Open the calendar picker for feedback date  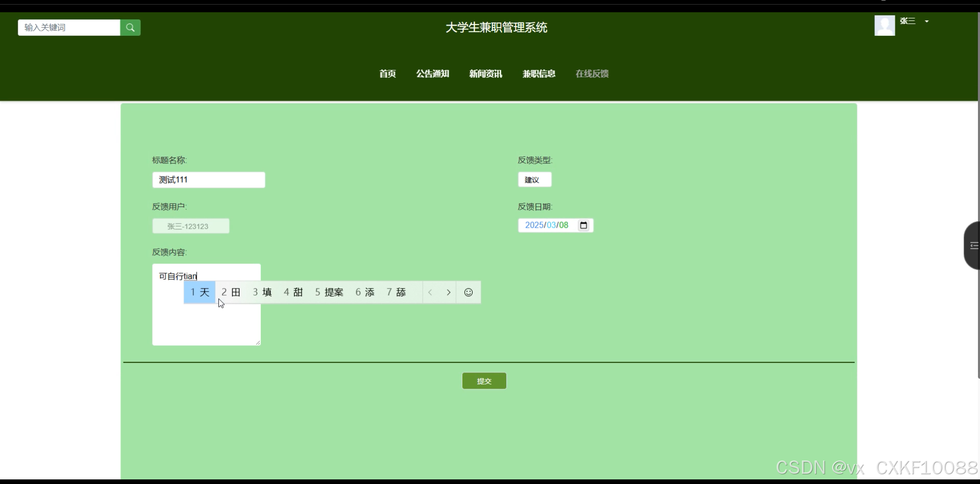click(583, 225)
